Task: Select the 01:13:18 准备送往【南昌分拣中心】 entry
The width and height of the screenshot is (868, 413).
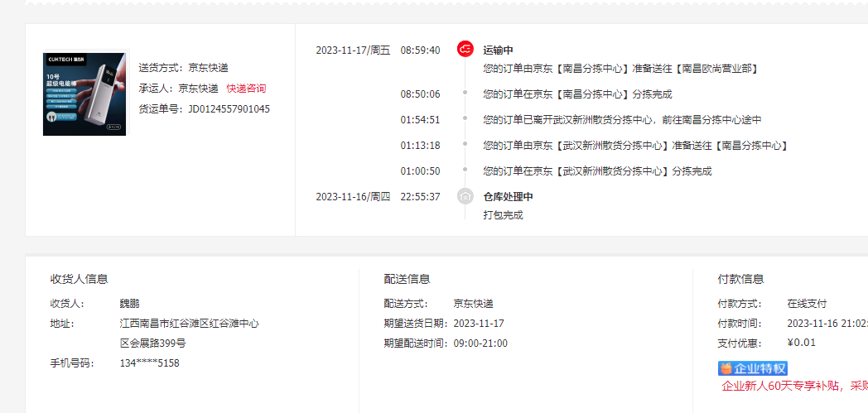Action: click(x=635, y=146)
